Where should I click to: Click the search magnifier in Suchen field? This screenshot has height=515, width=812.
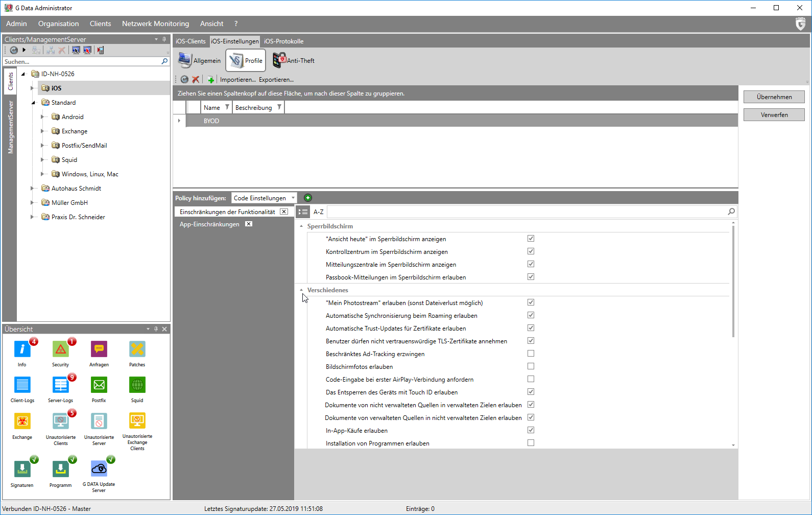pyautogui.click(x=164, y=61)
